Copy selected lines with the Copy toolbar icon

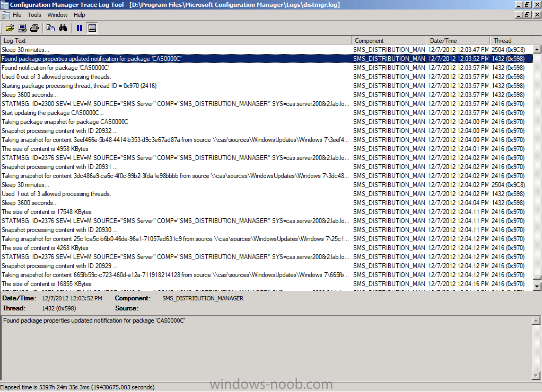click(x=50, y=28)
